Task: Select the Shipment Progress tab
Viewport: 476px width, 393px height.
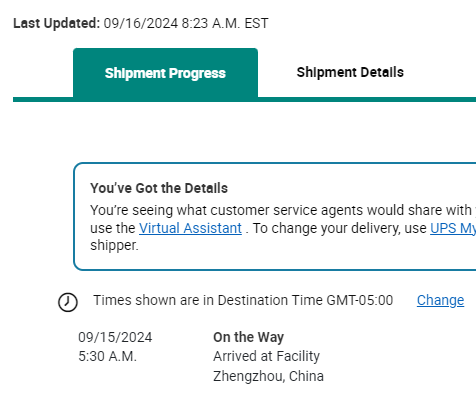Action: tap(165, 73)
